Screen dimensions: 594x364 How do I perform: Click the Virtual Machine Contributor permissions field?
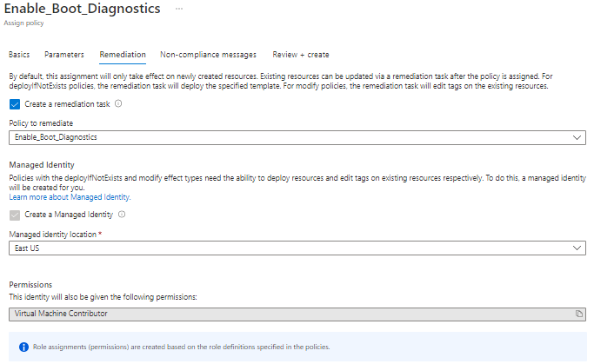[287, 314]
